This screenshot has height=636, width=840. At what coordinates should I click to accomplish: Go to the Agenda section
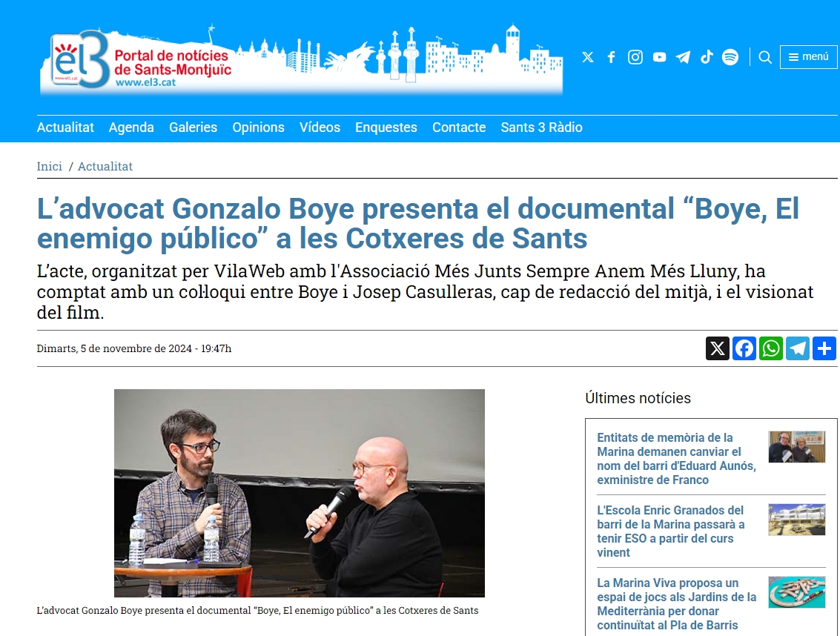[x=131, y=127]
